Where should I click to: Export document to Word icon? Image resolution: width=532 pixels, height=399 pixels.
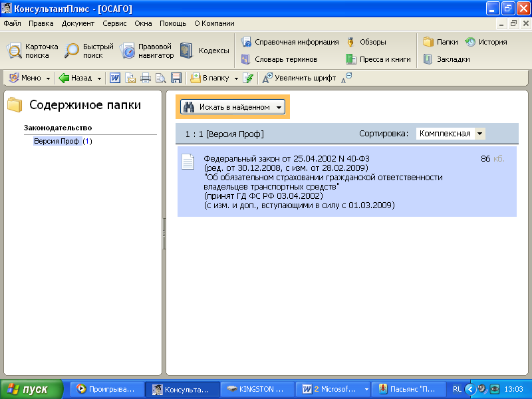click(x=114, y=78)
